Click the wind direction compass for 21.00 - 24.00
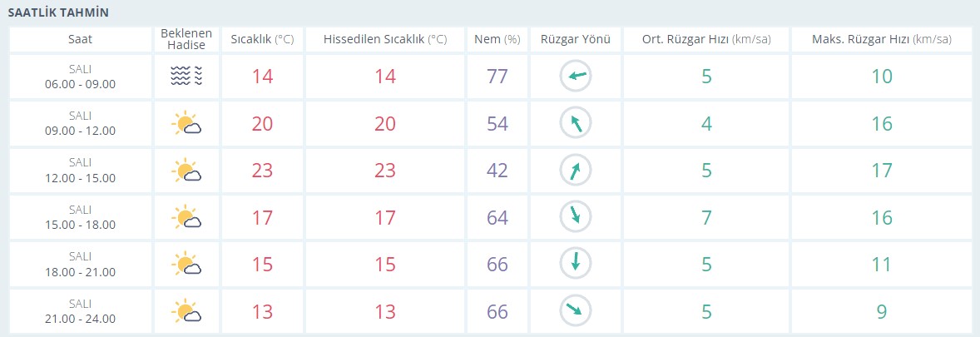This screenshot has width=980, height=337. [x=575, y=310]
